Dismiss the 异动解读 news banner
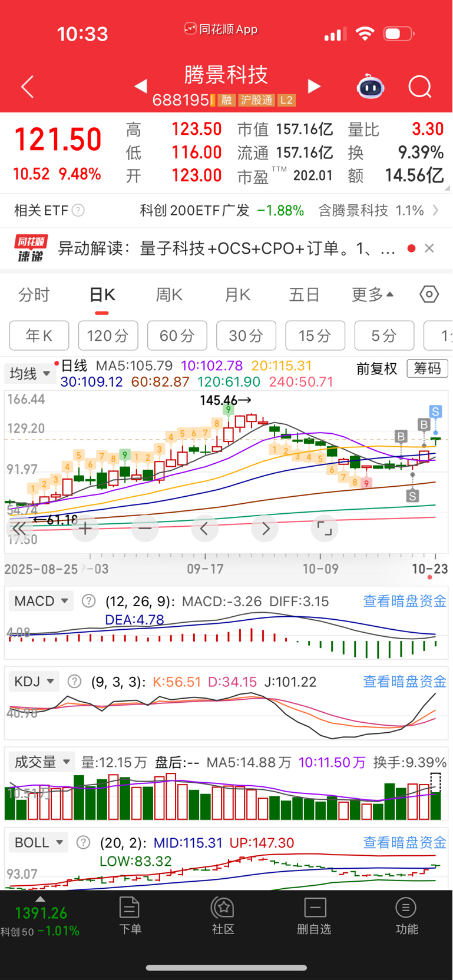This screenshot has height=980, width=453. pos(429,248)
